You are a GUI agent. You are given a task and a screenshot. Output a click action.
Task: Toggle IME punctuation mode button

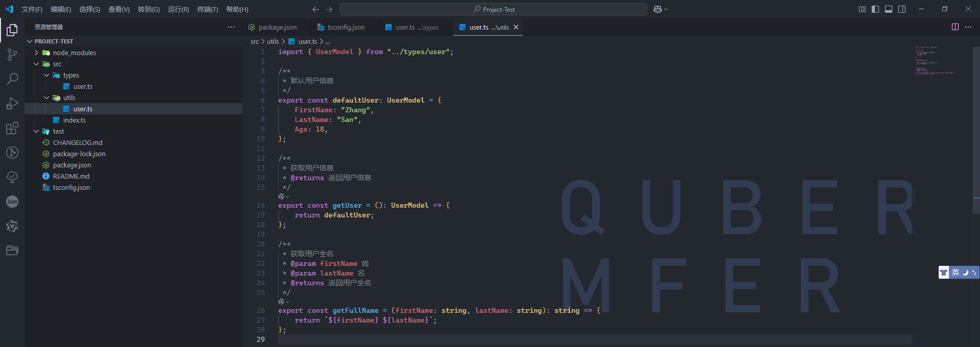pyautogui.click(x=974, y=272)
